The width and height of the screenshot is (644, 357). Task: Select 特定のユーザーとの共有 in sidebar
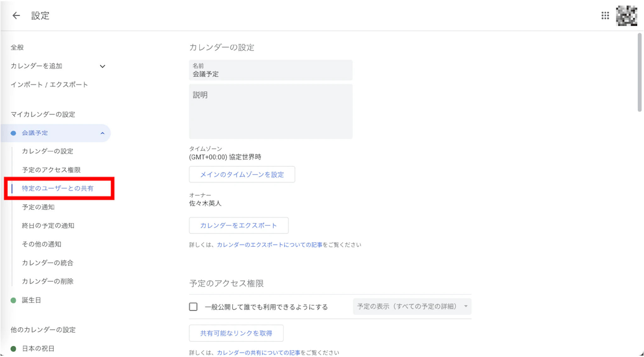pyautogui.click(x=58, y=188)
